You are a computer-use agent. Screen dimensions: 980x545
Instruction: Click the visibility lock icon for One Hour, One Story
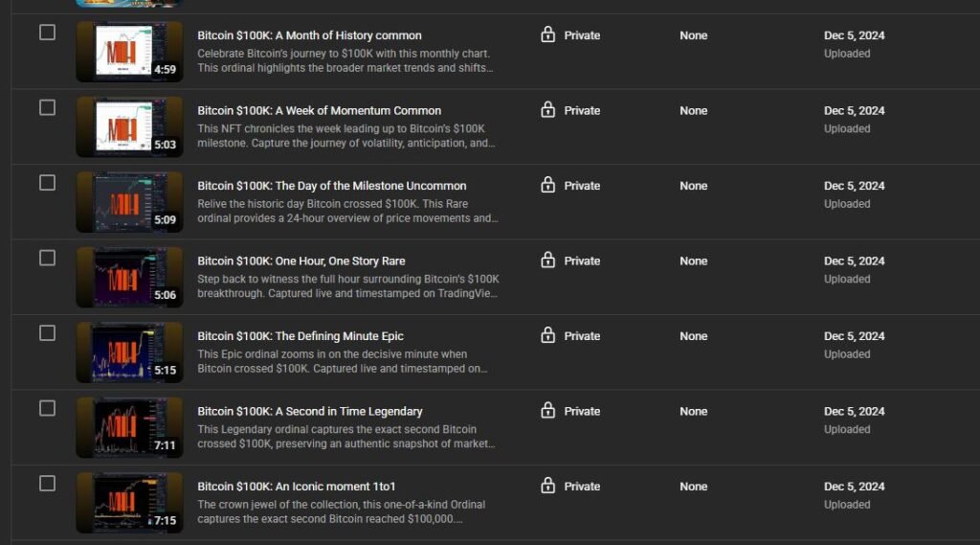[x=548, y=261]
